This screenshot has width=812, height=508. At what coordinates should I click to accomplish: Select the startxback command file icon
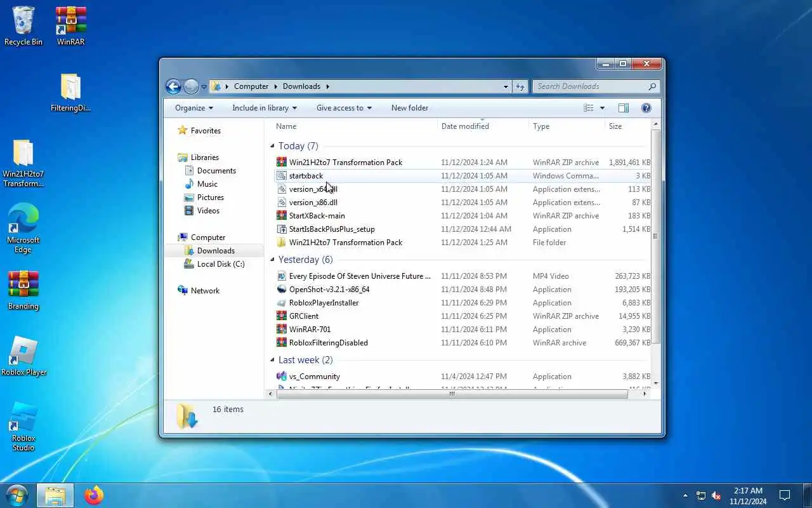coord(282,176)
